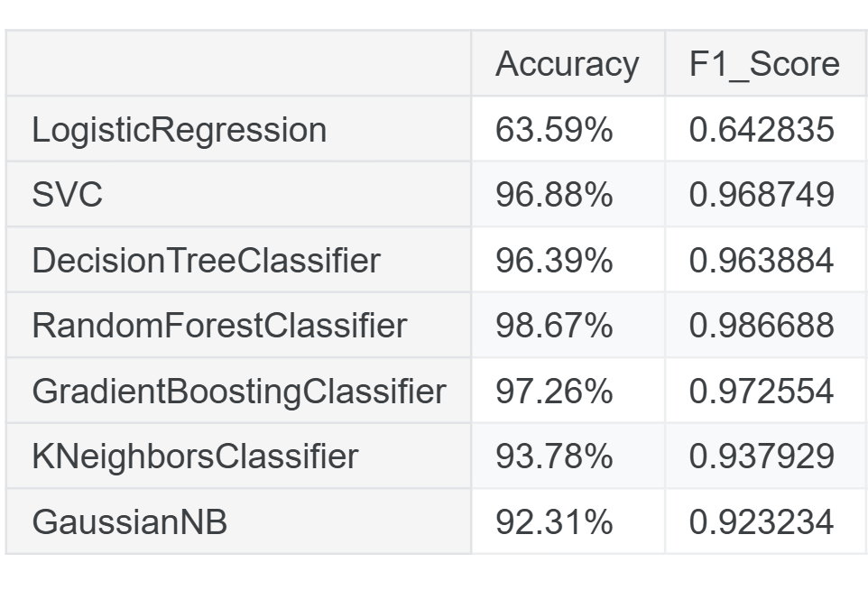
Task: Click the 0.642835 F1 score cell
Action: pyautogui.click(x=766, y=129)
